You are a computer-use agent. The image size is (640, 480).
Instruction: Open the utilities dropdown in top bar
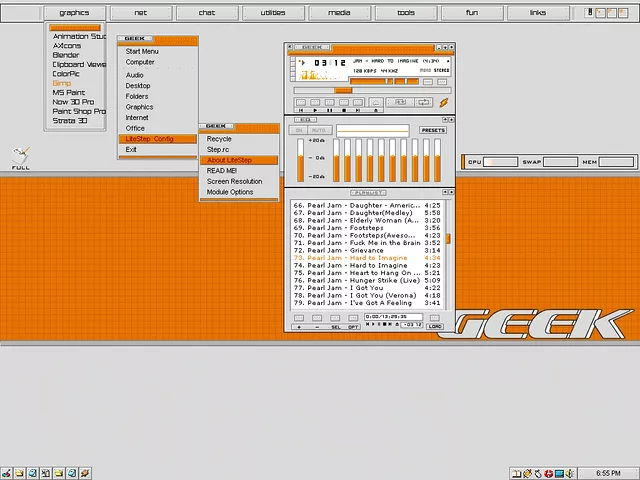pyautogui.click(x=272, y=13)
